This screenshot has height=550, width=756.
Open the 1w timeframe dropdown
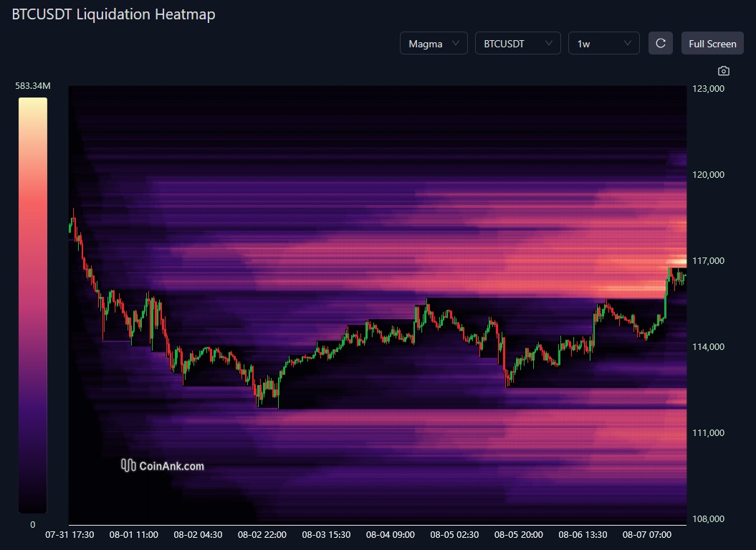click(x=603, y=44)
